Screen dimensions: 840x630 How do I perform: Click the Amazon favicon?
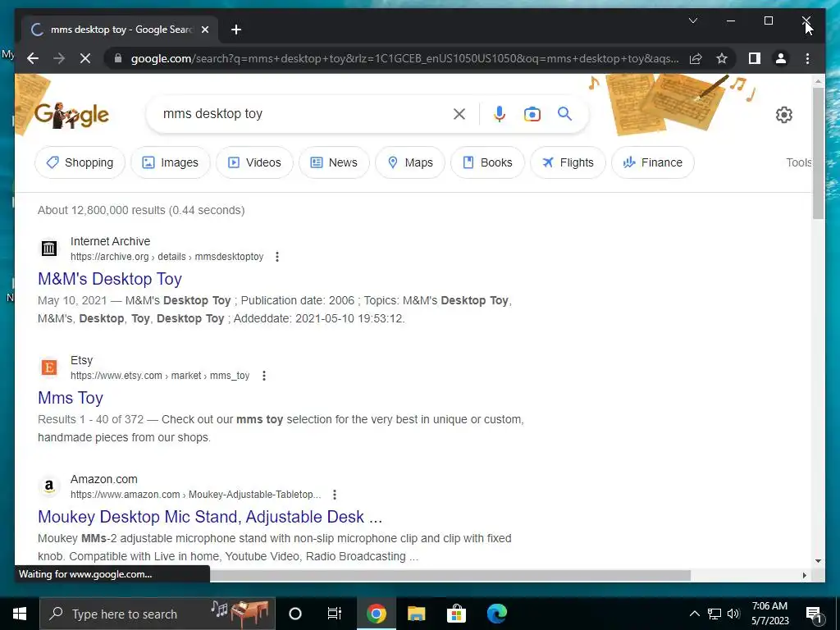point(48,486)
